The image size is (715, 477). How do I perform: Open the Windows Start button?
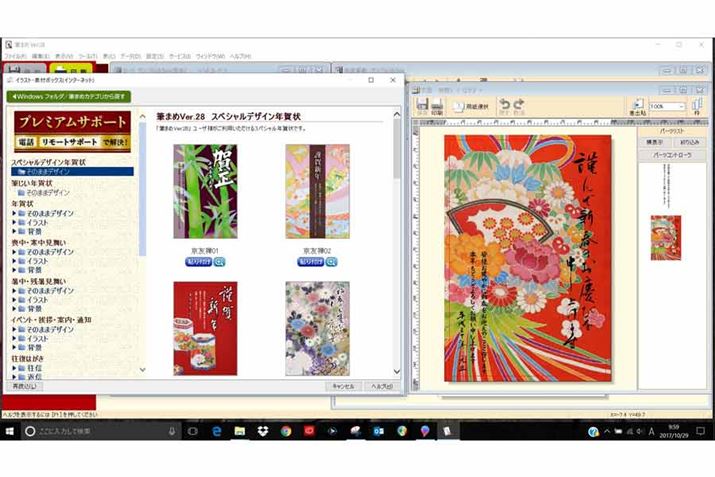(10, 431)
